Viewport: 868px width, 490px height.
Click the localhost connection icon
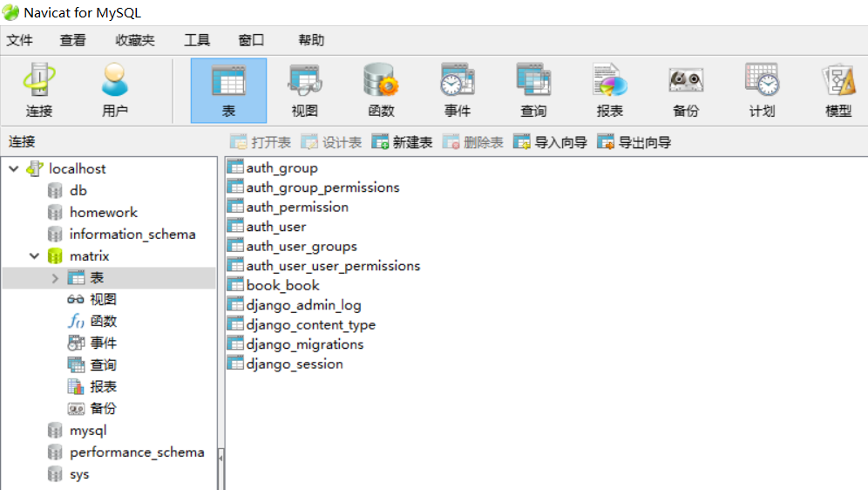pyautogui.click(x=35, y=168)
